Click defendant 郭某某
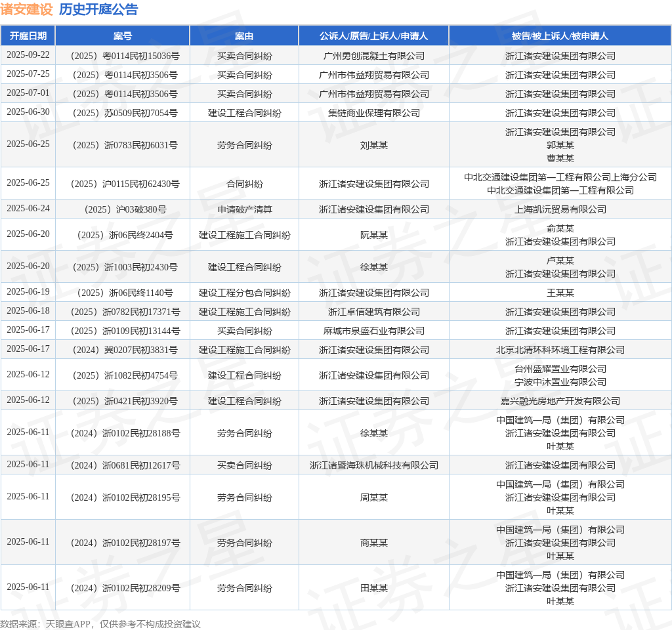The height and width of the screenshot is (630, 672). pyautogui.click(x=560, y=145)
